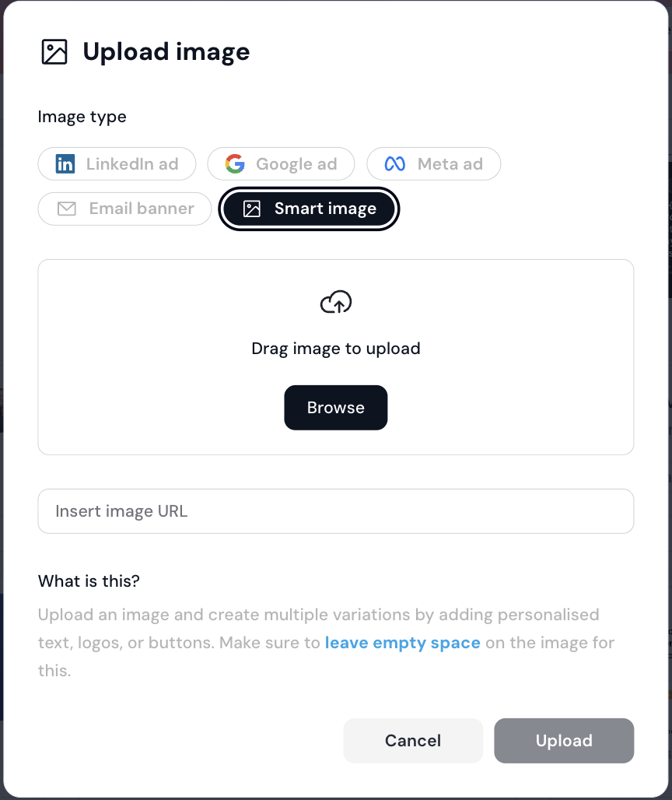Click the Meta logo icon
The image size is (672, 800).
(x=395, y=164)
